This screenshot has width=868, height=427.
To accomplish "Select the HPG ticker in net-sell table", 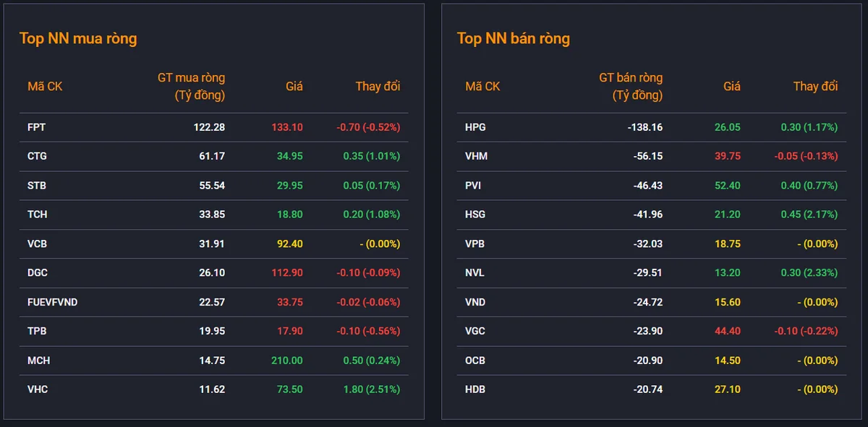I will click(475, 127).
